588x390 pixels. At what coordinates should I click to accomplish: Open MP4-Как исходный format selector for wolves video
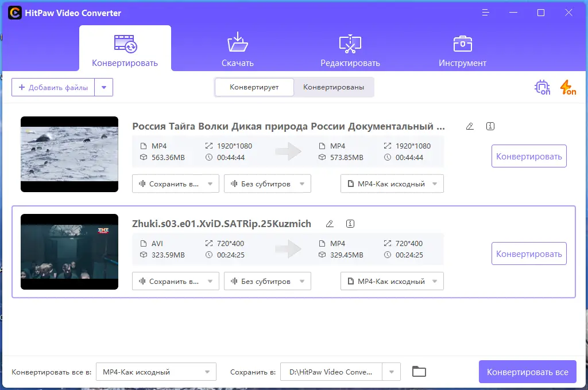coord(392,184)
